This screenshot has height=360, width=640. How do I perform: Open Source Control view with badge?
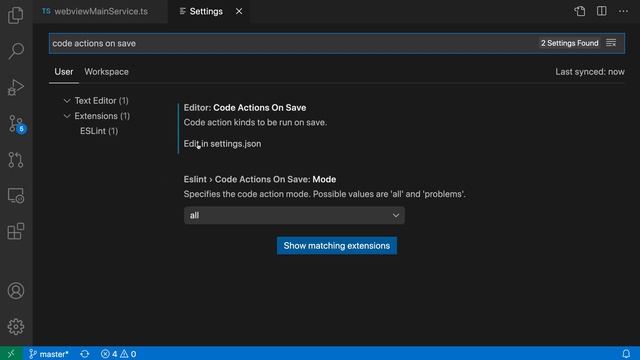[16, 123]
